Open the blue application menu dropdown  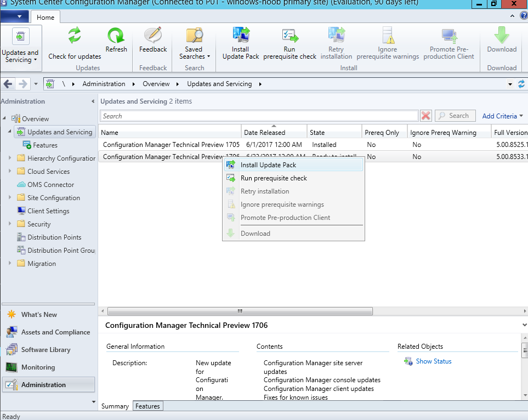pyautogui.click(x=14, y=16)
